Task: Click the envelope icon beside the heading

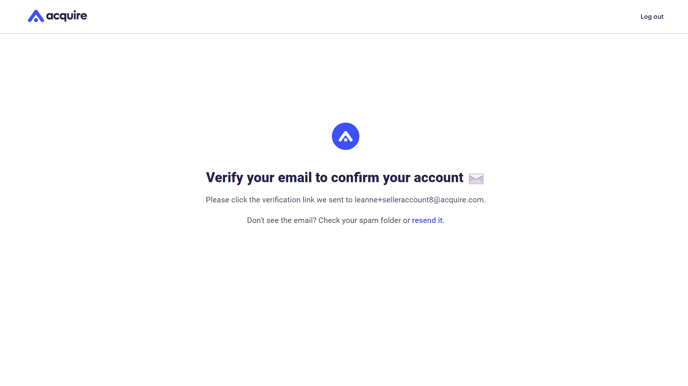Action: point(476,179)
